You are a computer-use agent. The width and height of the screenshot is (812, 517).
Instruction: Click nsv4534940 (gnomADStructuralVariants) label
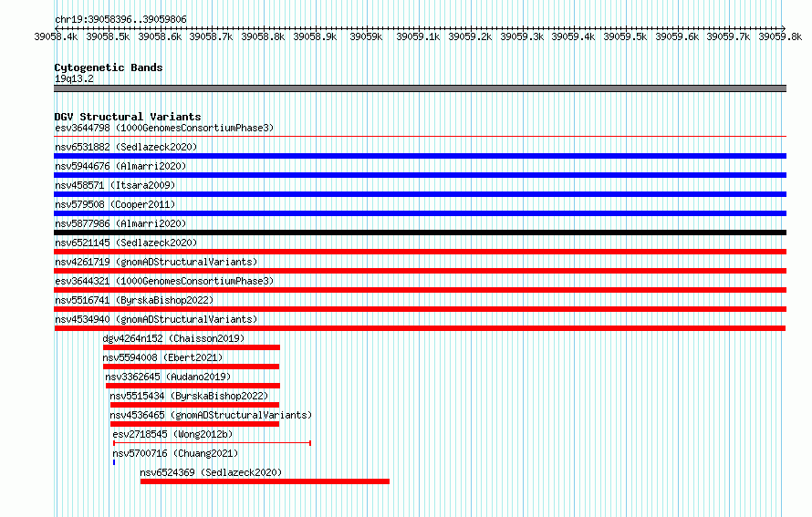[156, 319]
